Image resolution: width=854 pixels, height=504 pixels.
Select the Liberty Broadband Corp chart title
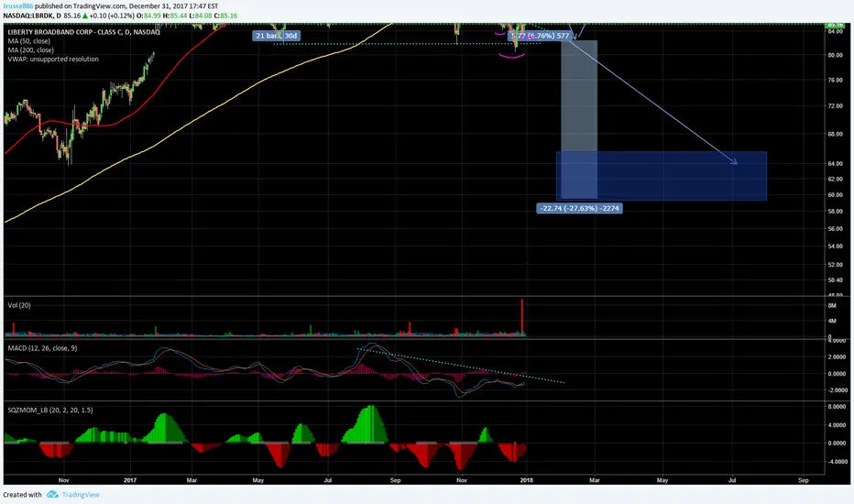tap(84, 32)
